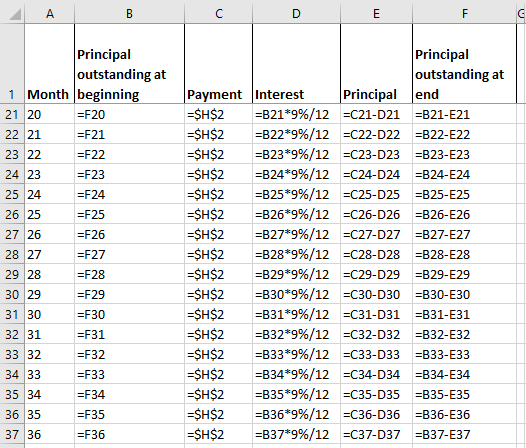The height and width of the screenshot is (448, 526).
Task: Select row 25 header
Action: click(12, 194)
